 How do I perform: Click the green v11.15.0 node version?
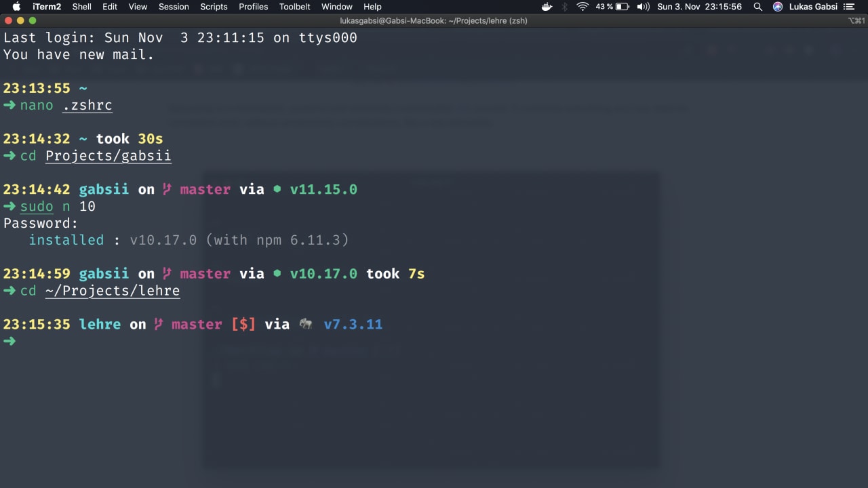click(x=323, y=190)
